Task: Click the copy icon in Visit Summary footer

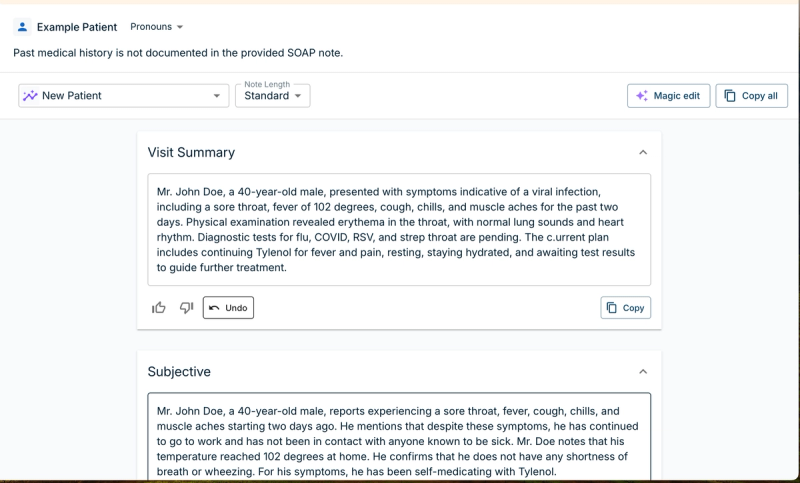Action: 611,308
